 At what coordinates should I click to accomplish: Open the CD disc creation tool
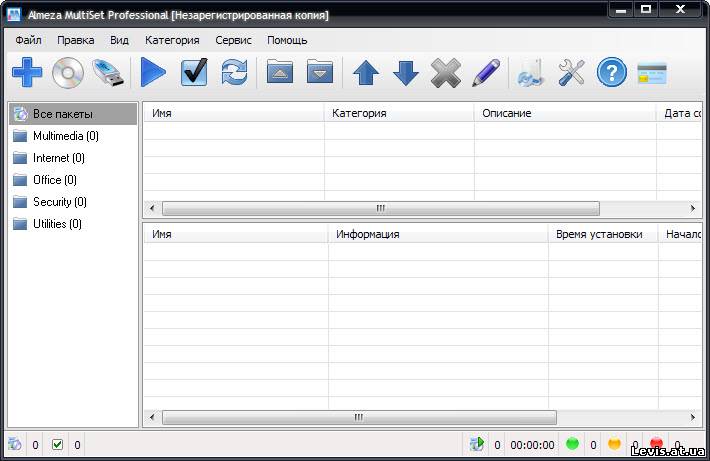68,72
